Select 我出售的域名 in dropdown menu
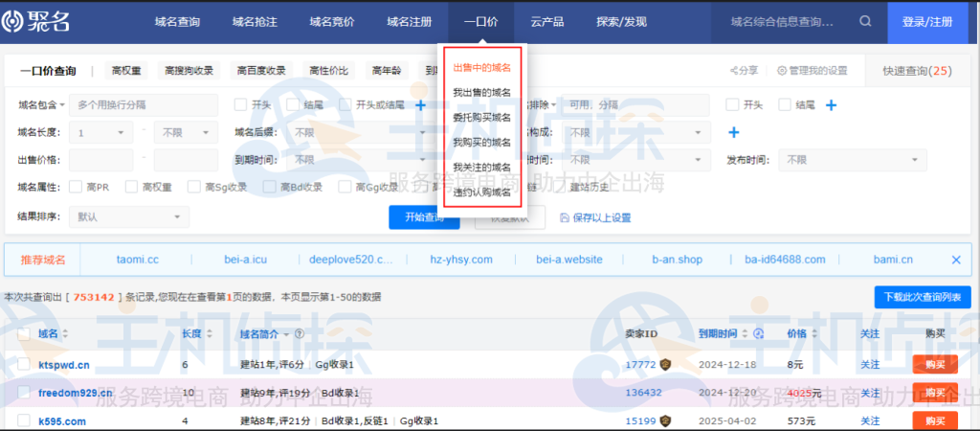The image size is (980, 431). 482,93
